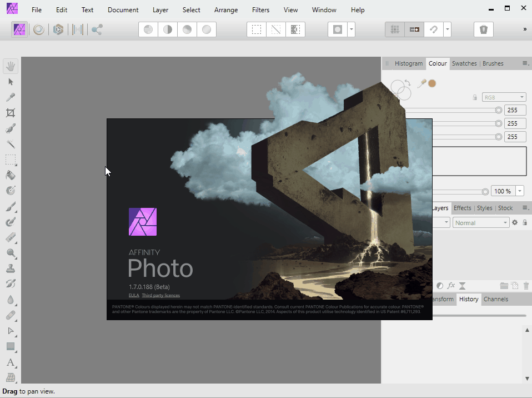The width and height of the screenshot is (532, 398).
Task: Open the Effects tab
Action: tap(462, 208)
